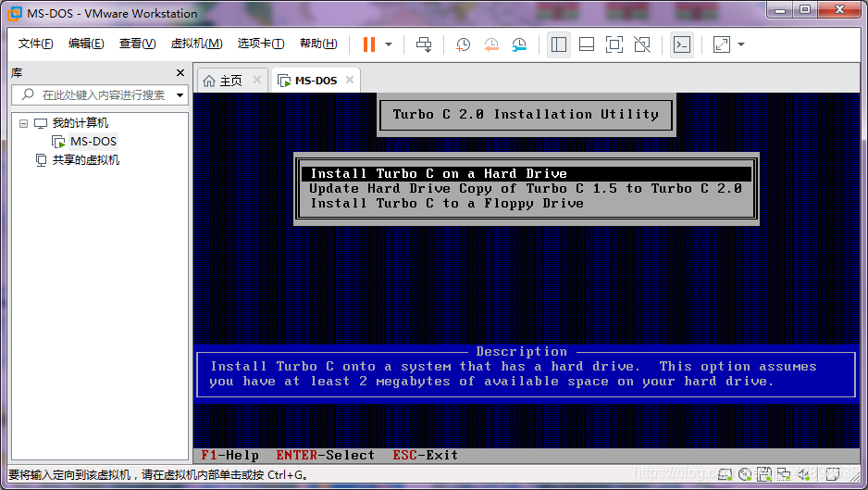The width and height of the screenshot is (868, 490).
Task: Click the network adapter status icon
Action: tap(783, 474)
